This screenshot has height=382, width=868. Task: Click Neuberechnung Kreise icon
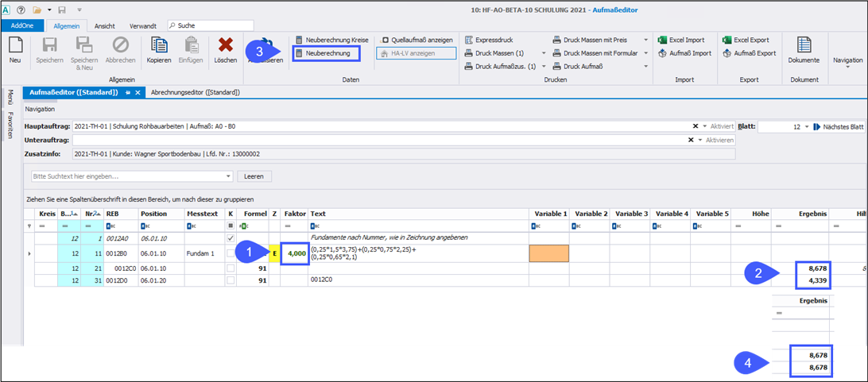299,39
